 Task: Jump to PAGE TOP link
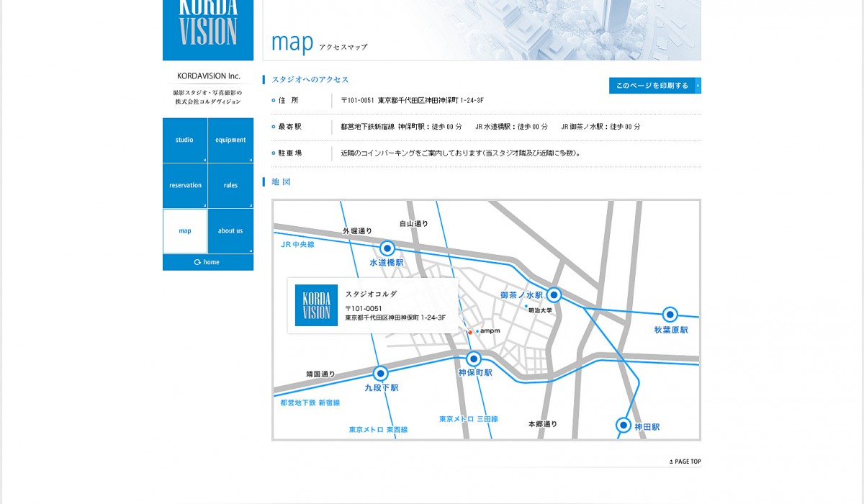685,462
